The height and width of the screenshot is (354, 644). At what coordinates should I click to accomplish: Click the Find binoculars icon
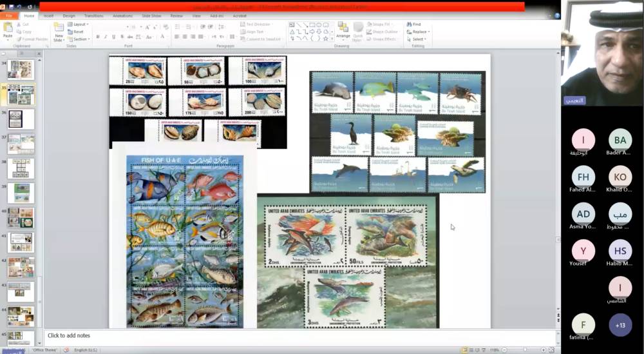[410, 25]
